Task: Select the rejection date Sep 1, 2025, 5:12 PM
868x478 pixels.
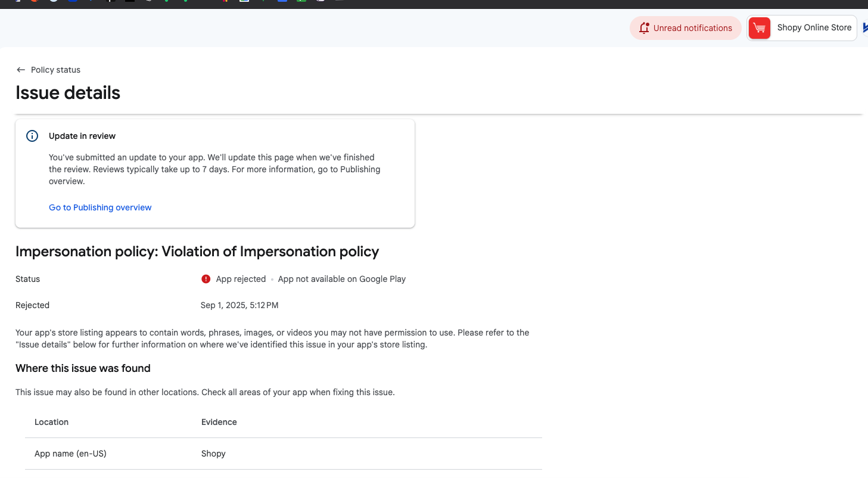Action: tap(239, 305)
